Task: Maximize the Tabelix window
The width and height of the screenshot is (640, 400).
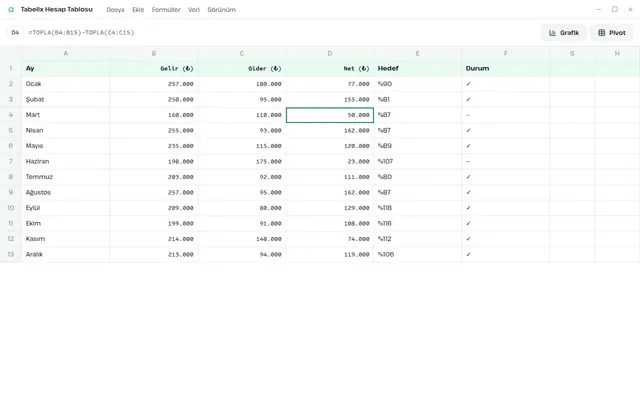Action: (614, 9)
